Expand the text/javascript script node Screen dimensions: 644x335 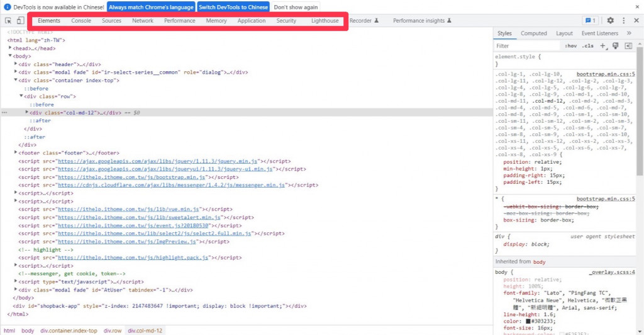16,281
